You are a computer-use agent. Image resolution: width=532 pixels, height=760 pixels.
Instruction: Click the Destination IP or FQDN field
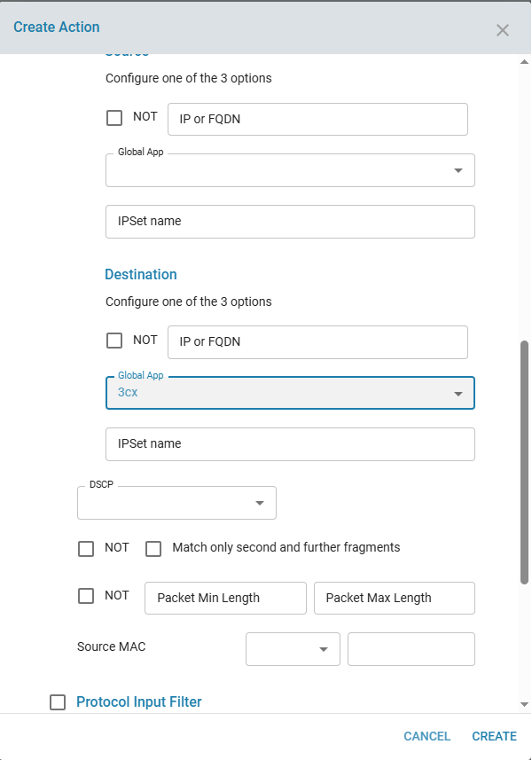tap(317, 342)
